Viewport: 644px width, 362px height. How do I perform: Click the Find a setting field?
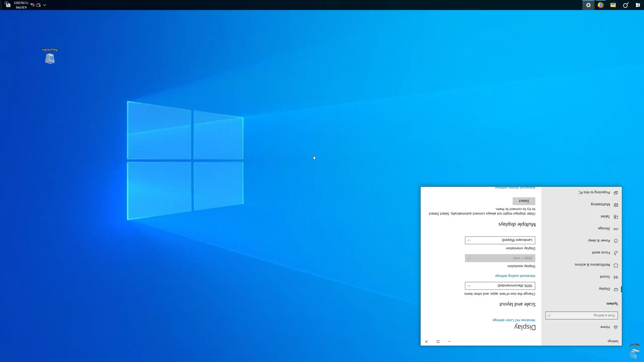pyautogui.click(x=581, y=315)
